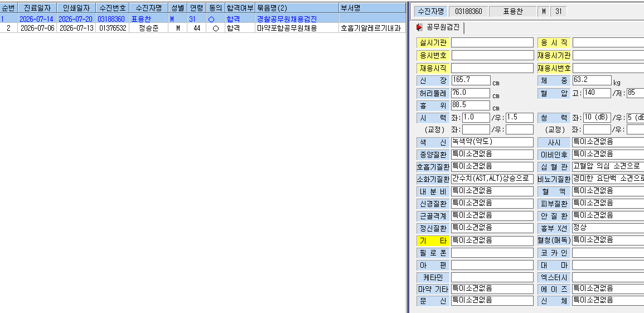Focus the empty 필로폰 result field
The image size is (644, 313).
[492, 253]
